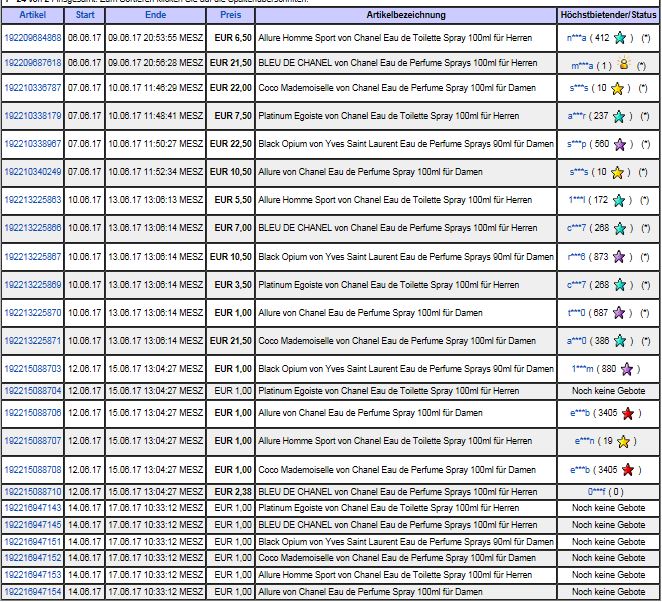The height and width of the screenshot is (602, 662).
Task: Click the purple star beside bidder 1***m
Action: click(x=627, y=369)
